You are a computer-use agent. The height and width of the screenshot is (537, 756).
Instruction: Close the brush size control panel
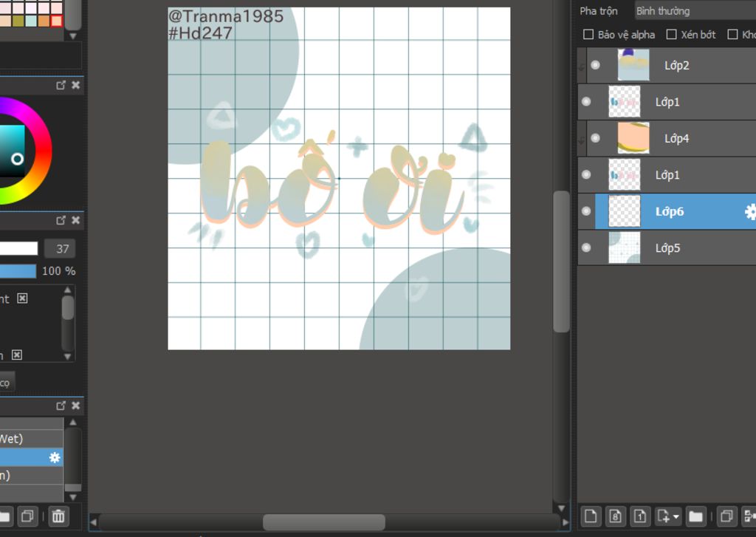[x=76, y=220]
